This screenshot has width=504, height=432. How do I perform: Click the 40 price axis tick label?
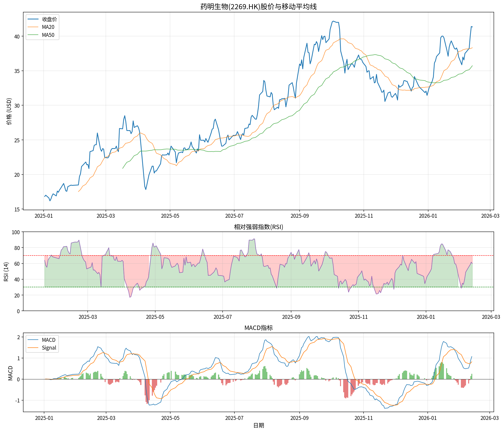17,37
